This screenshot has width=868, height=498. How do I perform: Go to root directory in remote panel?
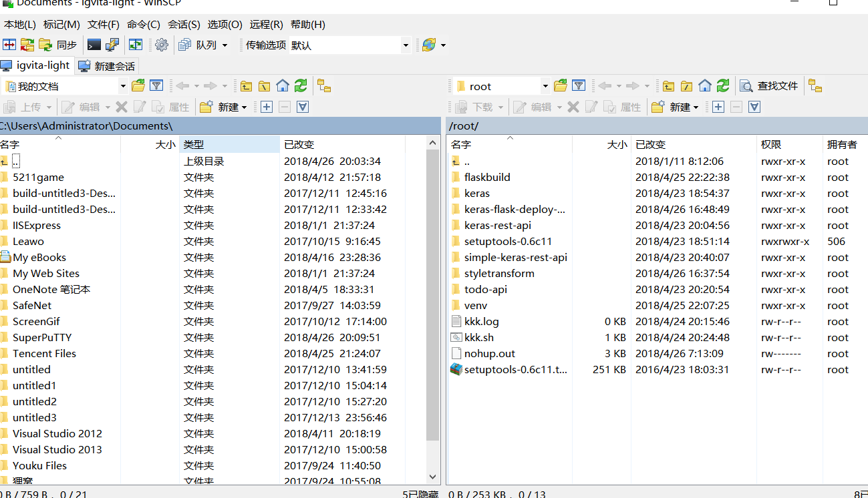687,85
